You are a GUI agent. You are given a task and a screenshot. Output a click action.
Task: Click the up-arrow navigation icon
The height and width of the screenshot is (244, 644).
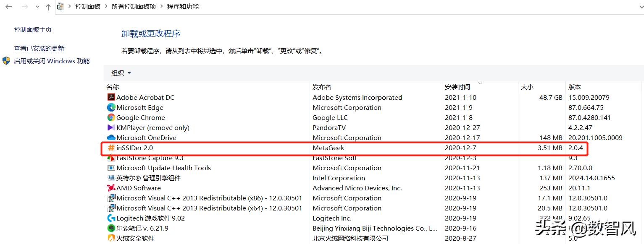48,7
